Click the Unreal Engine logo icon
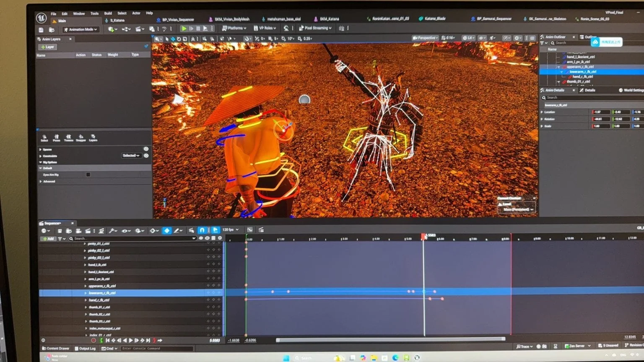Screen dimensions: 644x362 coord(41,18)
